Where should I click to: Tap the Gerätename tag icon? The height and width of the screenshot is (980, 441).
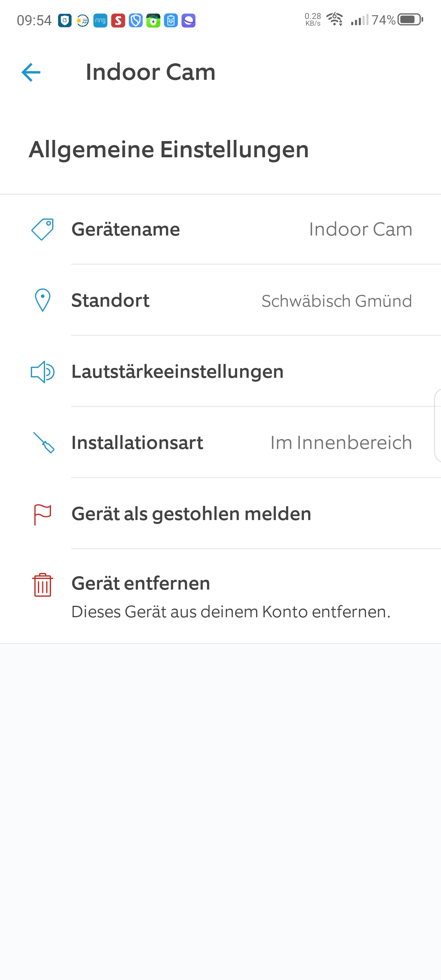point(43,229)
